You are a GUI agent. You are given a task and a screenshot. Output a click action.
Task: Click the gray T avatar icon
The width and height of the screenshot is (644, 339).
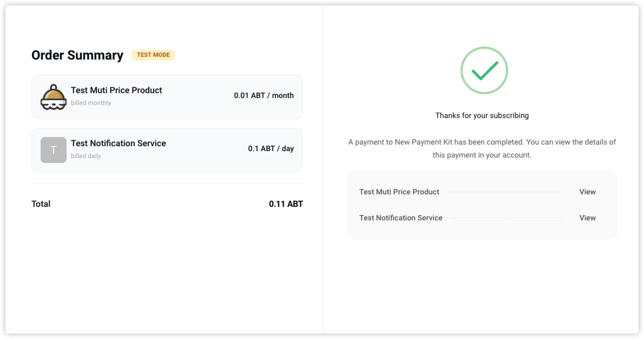pyautogui.click(x=54, y=150)
